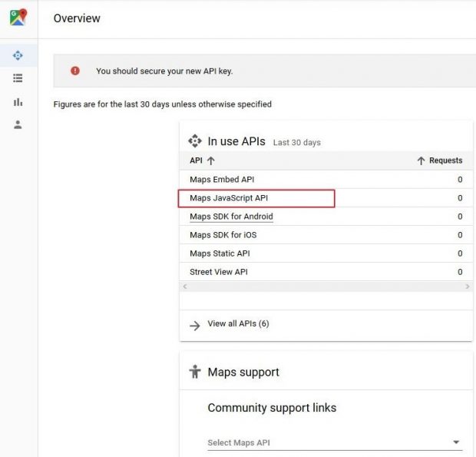Image resolution: width=476 pixels, height=457 pixels.
Task: Sort by API column ascending arrow
Action: point(211,161)
